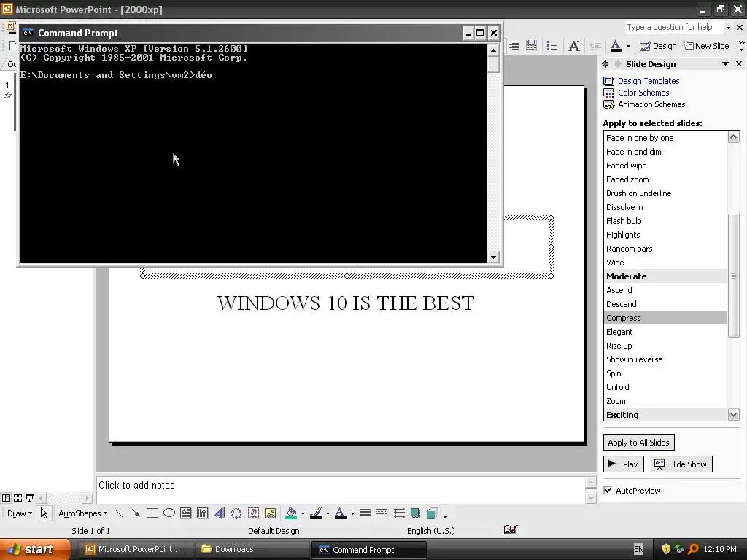Open Arrow Style options
Image resolution: width=747 pixels, height=560 pixels.
(x=399, y=513)
